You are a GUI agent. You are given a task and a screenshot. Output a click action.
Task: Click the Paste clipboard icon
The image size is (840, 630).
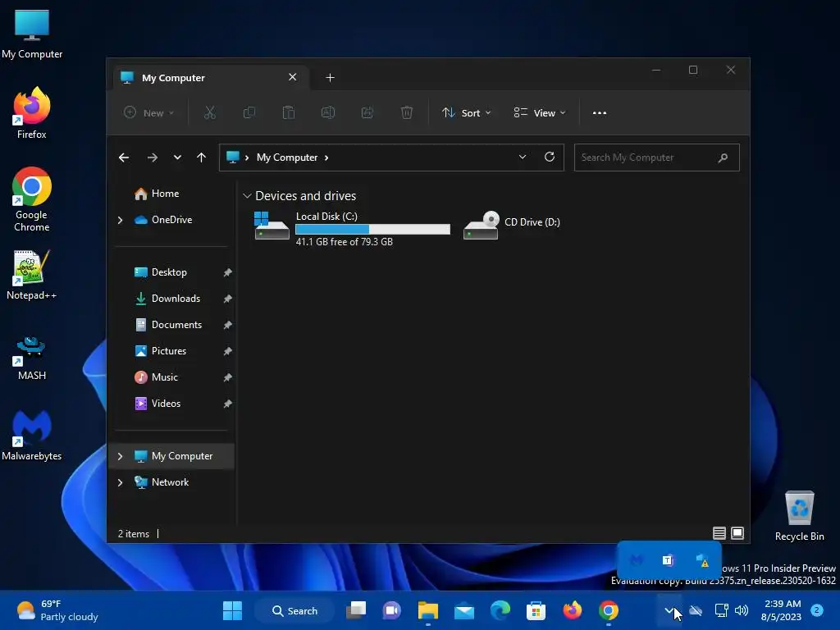(289, 112)
